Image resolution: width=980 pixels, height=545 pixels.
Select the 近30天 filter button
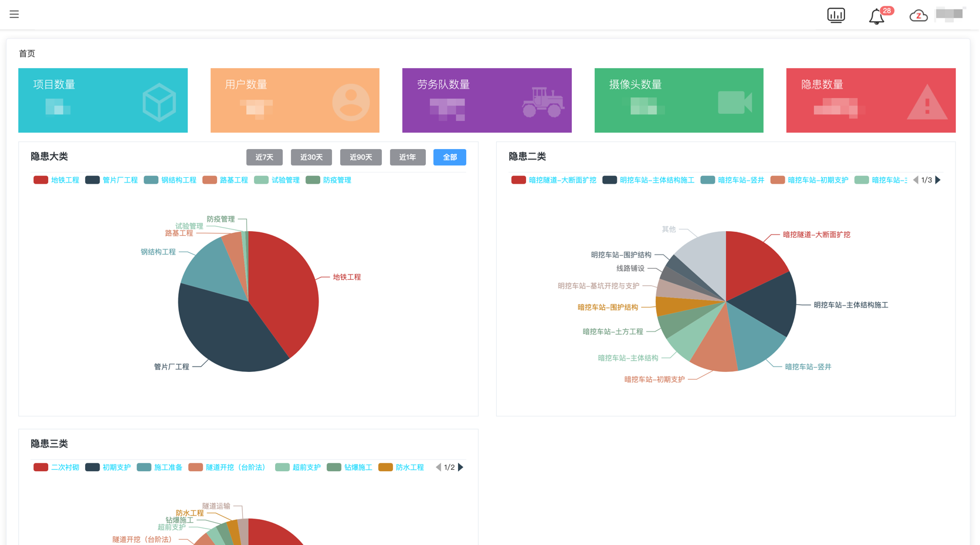pyautogui.click(x=311, y=157)
